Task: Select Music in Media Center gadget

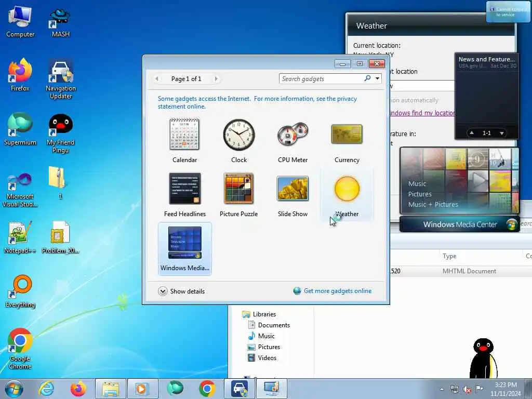Action: pyautogui.click(x=417, y=183)
